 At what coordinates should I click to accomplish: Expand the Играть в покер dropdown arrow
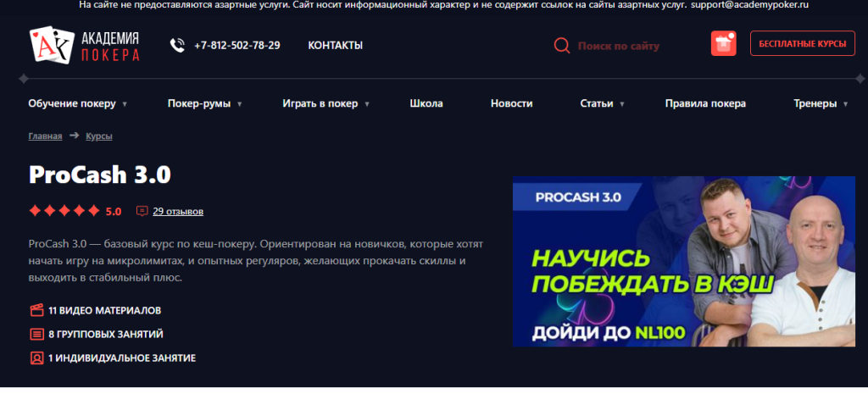coord(367,104)
